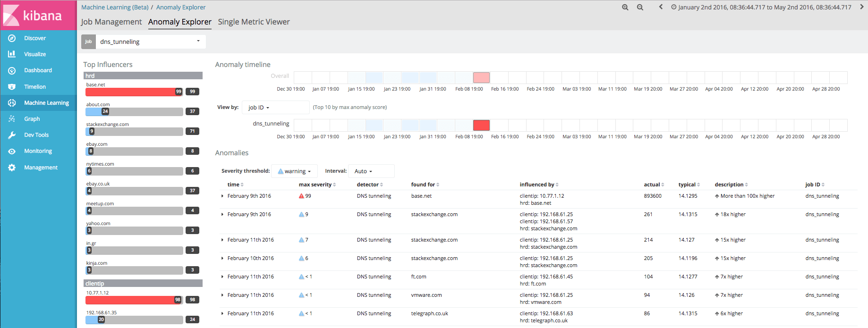Click 192.168.61.35 clientip influencer bar
The height and width of the screenshot is (328, 868).
coord(134,320)
